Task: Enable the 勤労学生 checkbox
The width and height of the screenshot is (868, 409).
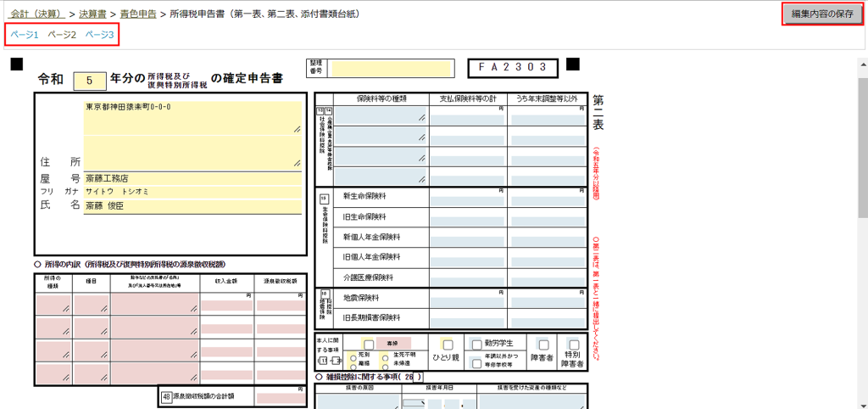Action: 476,345
